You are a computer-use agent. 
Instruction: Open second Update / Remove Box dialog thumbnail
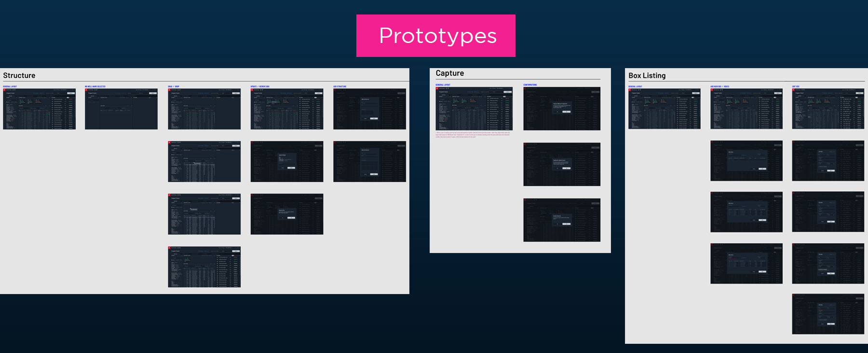[x=287, y=161]
